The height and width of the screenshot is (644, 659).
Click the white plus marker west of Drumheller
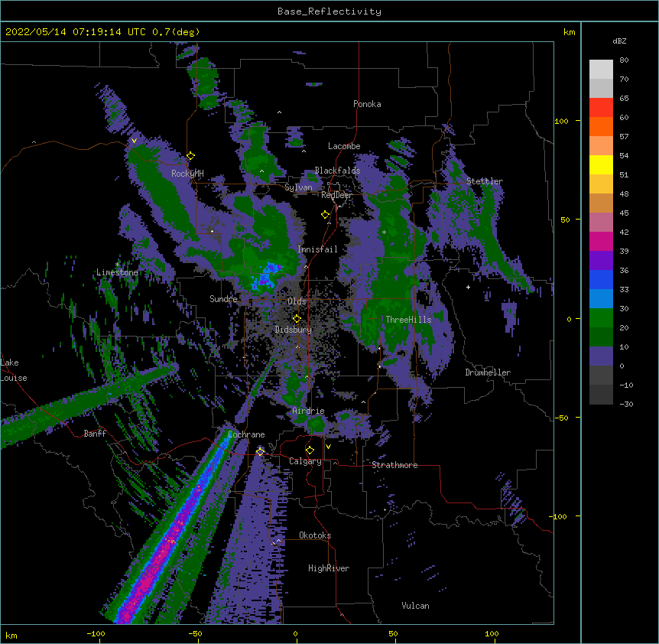pyautogui.click(x=468, y=287)
